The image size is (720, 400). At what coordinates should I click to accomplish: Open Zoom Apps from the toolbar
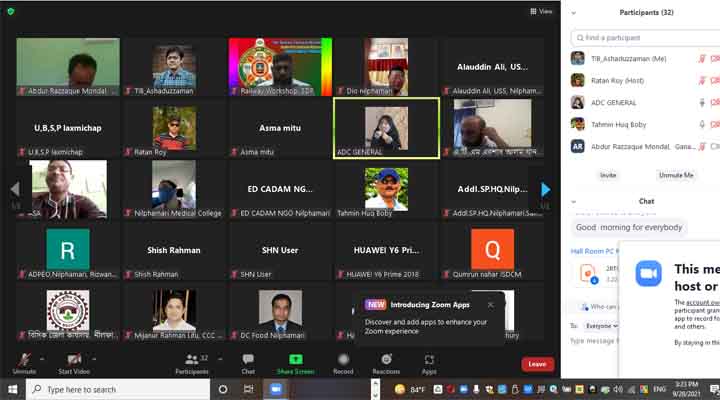(429, 359)
